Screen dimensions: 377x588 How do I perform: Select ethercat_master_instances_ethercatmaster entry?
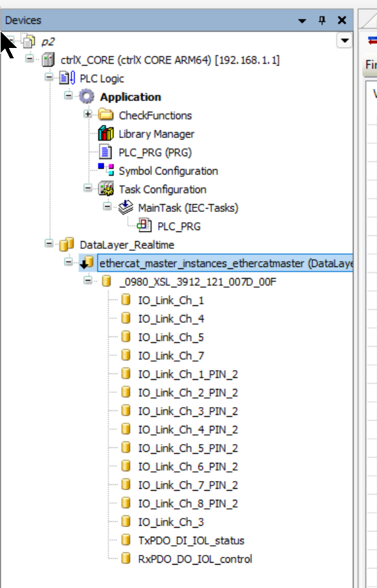point(225,263)
